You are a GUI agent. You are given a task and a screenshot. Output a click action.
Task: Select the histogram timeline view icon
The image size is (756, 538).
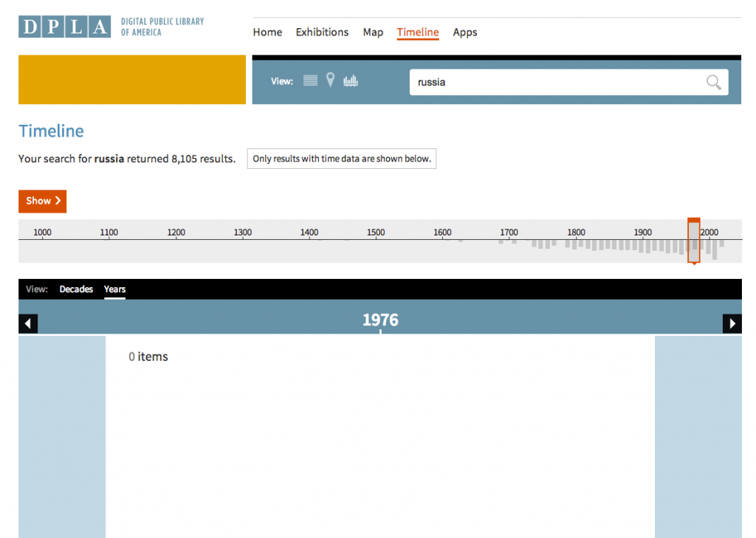click(x=350, y=80)
